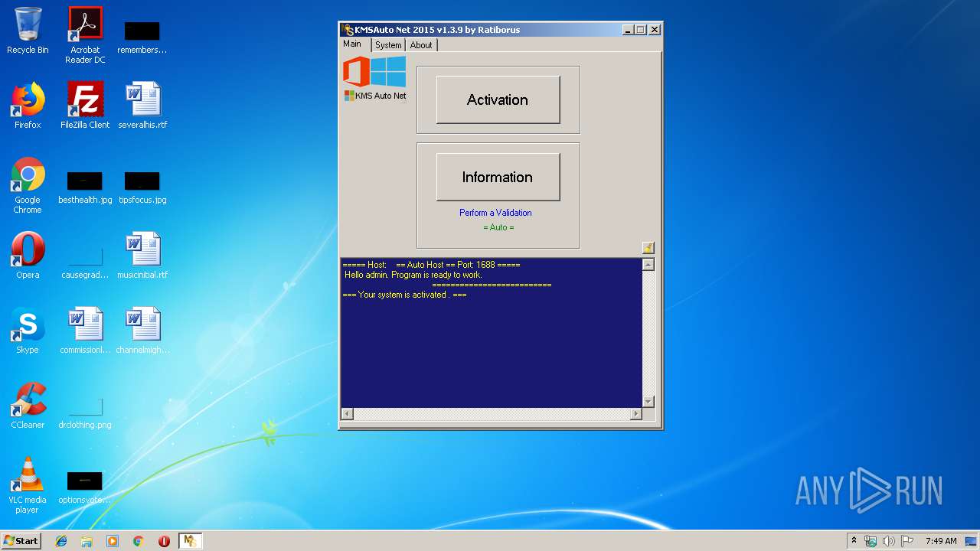The width and height of the screenshot is (980, 551).
Task: Close the KMSAuto Net window
Action: [654, 30]
